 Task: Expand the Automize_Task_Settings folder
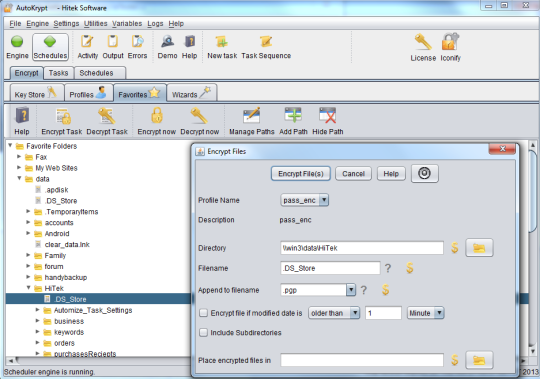(38, 310)
